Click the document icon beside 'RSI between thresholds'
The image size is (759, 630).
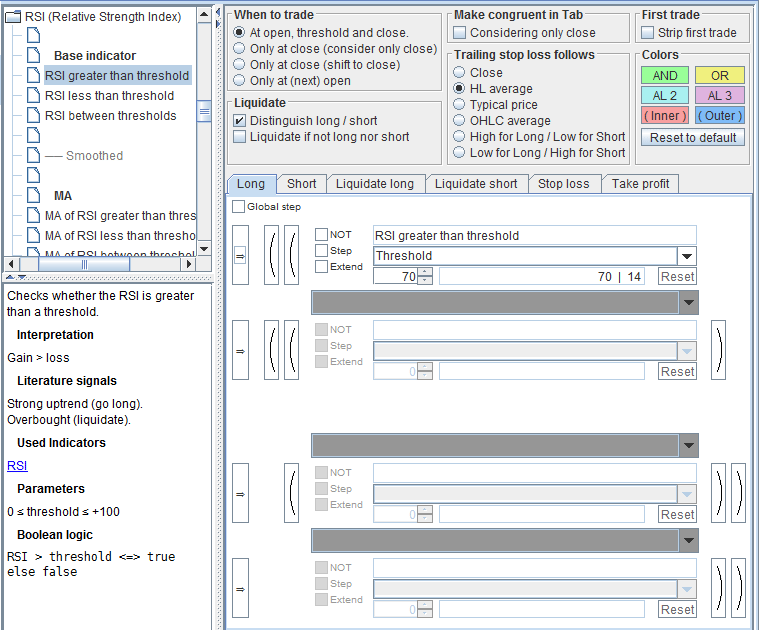pos(33,116)
